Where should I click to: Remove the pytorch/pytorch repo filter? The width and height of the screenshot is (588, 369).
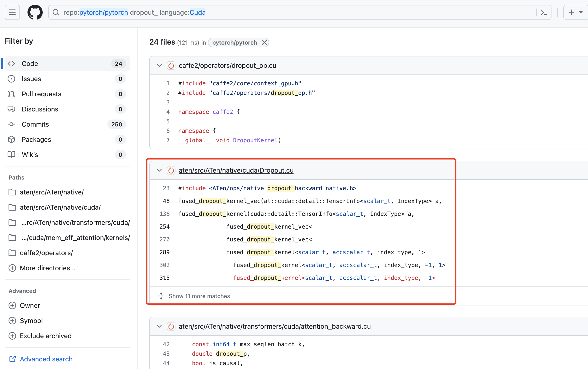click(264, 42)
